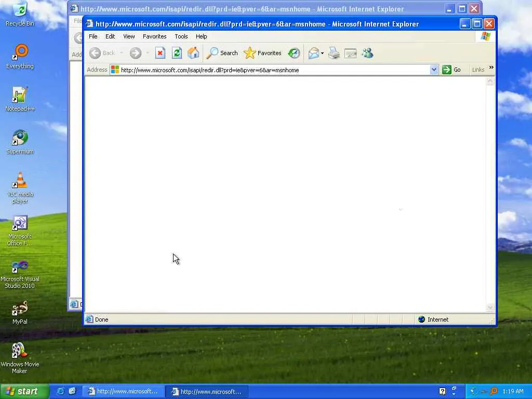Open the Favorites menu
The height and width of the screenshot is (399, 532).
coord(155,36)
